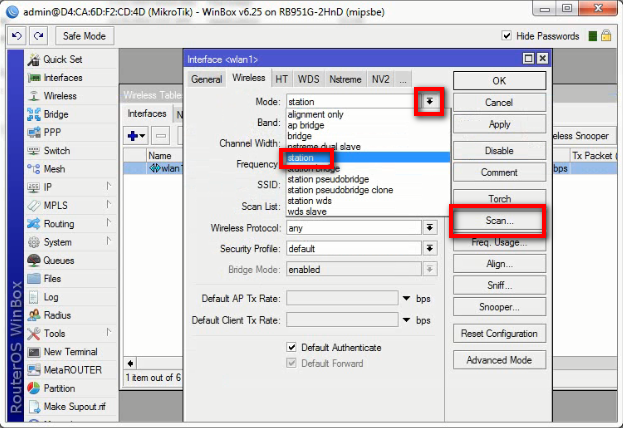Click the Default AP Tx Rate input field
This screenshot has width=623, height=428.
342,298
